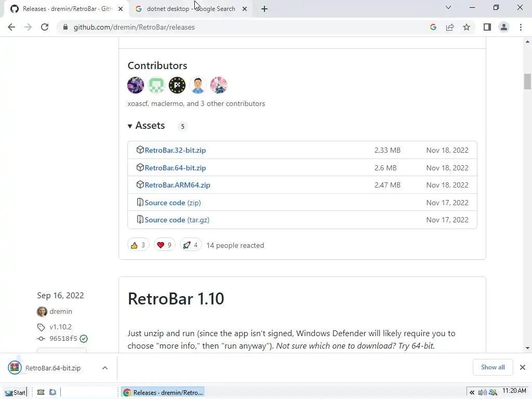
Task: Select the Releases dremin/RetroBar tab
Action: click(x=66, y=9)
